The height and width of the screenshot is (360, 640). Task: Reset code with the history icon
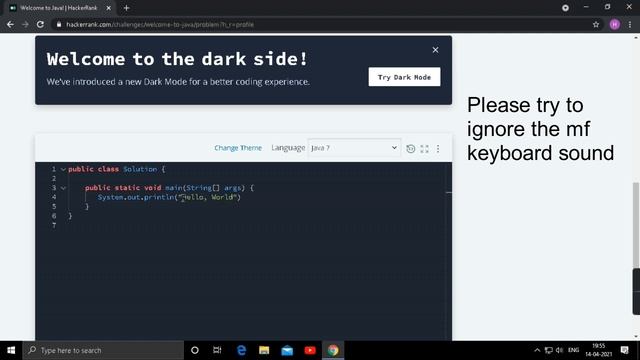411,149
